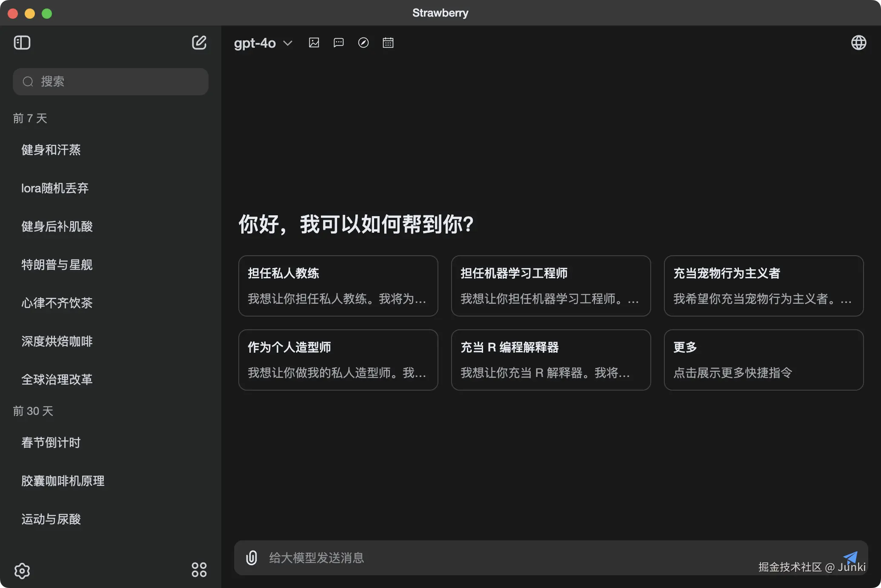Viewport: 881px width, 588px height.
Task: Click the chat bubble toolbar icon
Action: click(339, 43)
